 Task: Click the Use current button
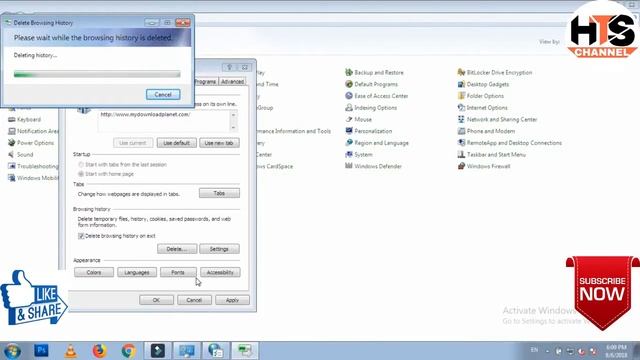(x=133, y=143)
